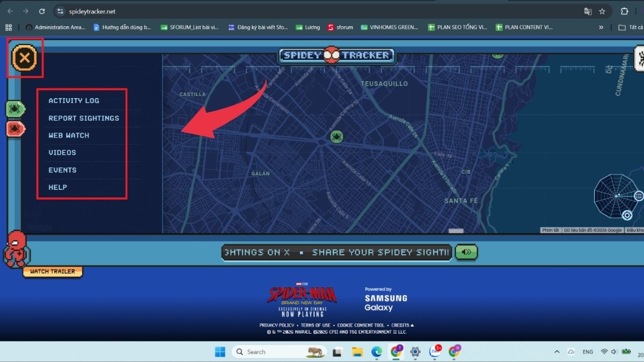Open the Cookie Consent Tool link
The height and width of the screenshot is (362, 644).
point(361,325)
